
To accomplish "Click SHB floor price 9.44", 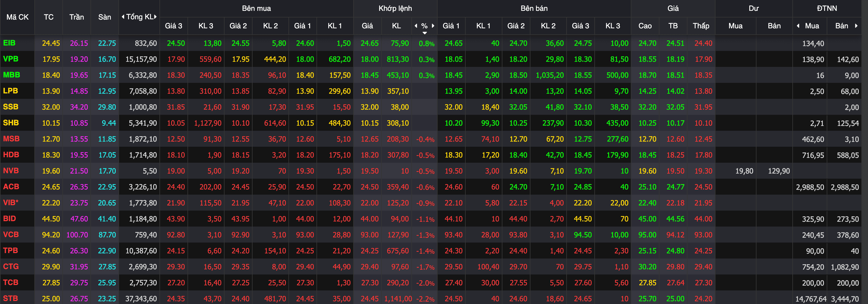I will point(109,123).
